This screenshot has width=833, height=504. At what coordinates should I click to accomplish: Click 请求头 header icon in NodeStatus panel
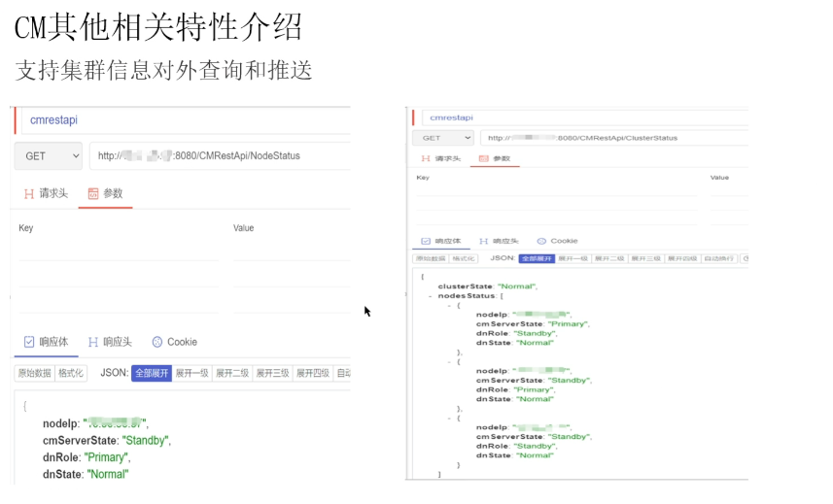29,194
